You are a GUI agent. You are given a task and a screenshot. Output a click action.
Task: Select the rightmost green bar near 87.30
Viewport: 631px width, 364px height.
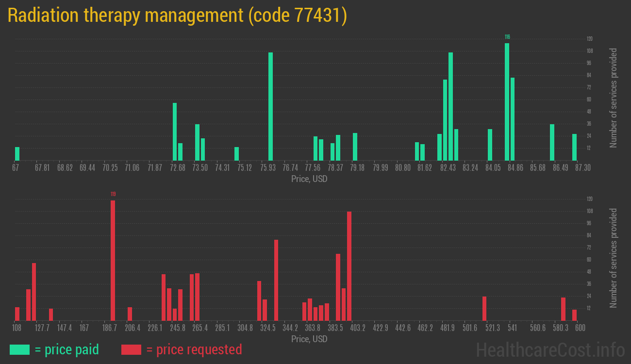point(574,147)
